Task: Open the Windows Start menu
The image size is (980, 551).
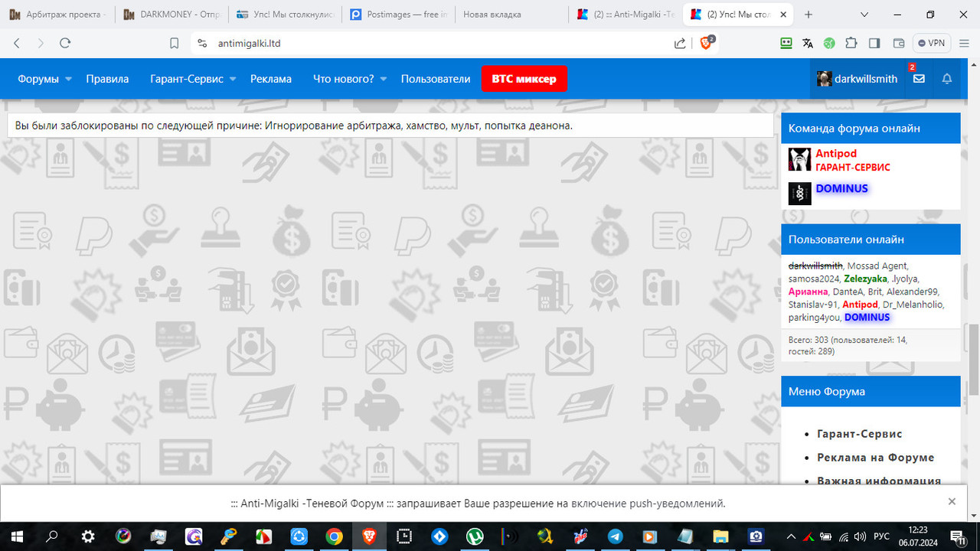Action: [16, 536]
